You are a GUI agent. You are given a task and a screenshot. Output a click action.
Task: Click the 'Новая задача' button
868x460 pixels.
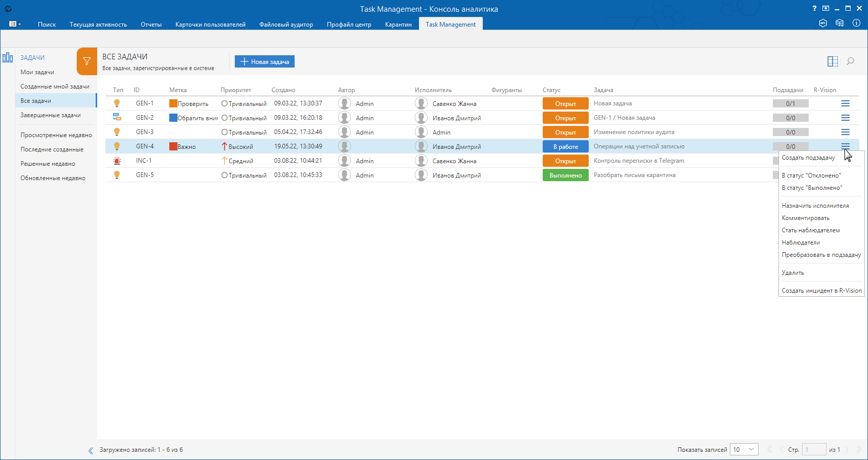pos(264,61)
